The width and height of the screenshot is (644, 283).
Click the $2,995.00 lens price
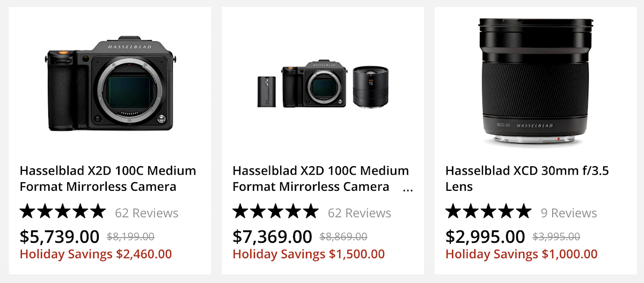(485, 236)
